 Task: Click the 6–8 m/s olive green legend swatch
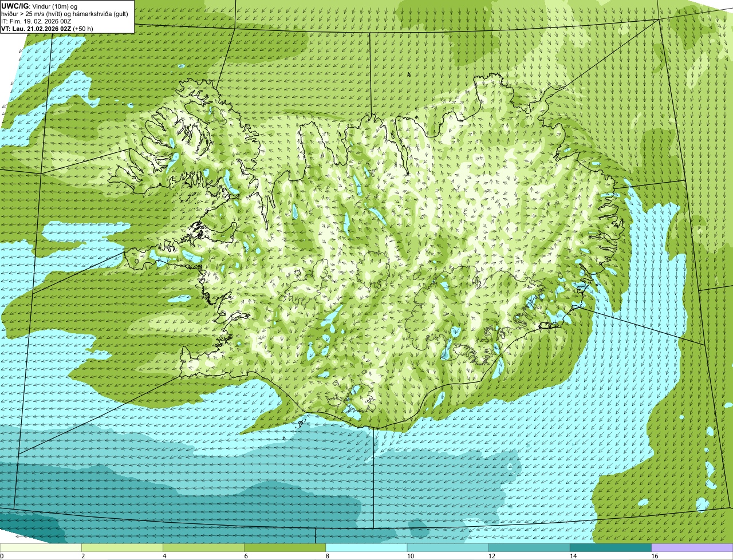click(x=285, y=547)
